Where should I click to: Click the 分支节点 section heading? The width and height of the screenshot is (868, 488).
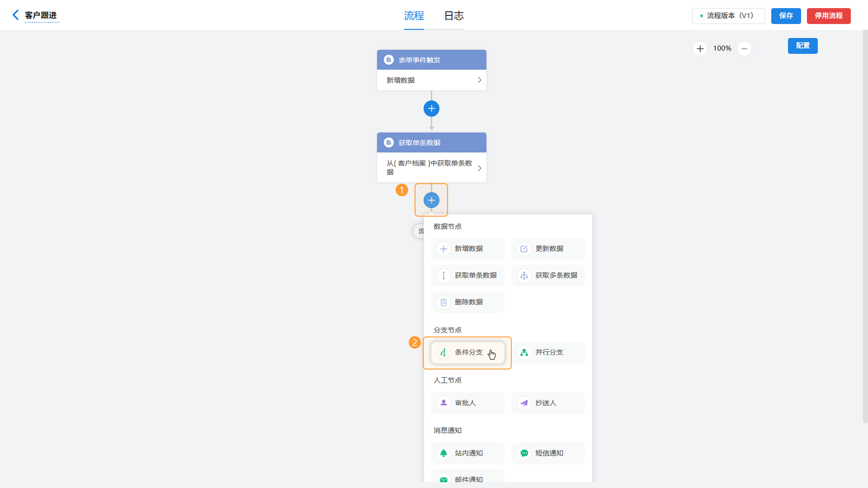[x=447, y=330]
